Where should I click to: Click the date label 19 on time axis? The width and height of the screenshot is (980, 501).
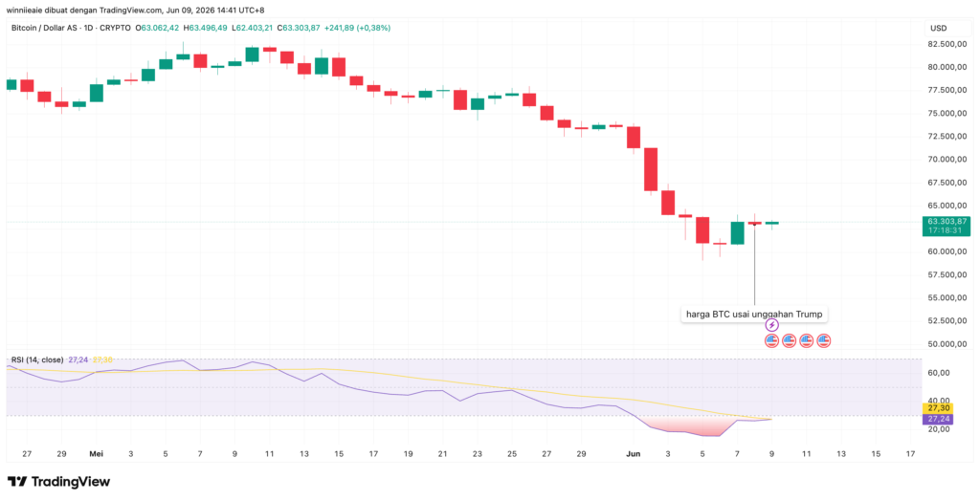tap(408, 454)
